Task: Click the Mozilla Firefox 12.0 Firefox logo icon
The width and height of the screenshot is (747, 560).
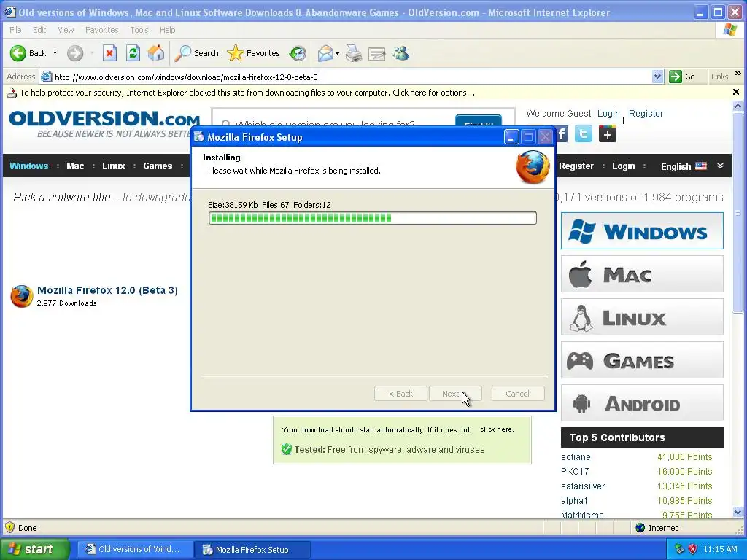Action: tap(22, 296)
